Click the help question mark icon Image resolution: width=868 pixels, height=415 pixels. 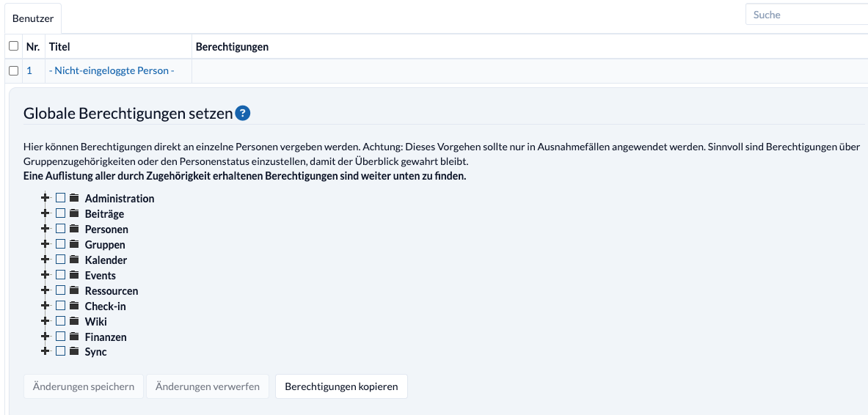(x=243, y=114)
